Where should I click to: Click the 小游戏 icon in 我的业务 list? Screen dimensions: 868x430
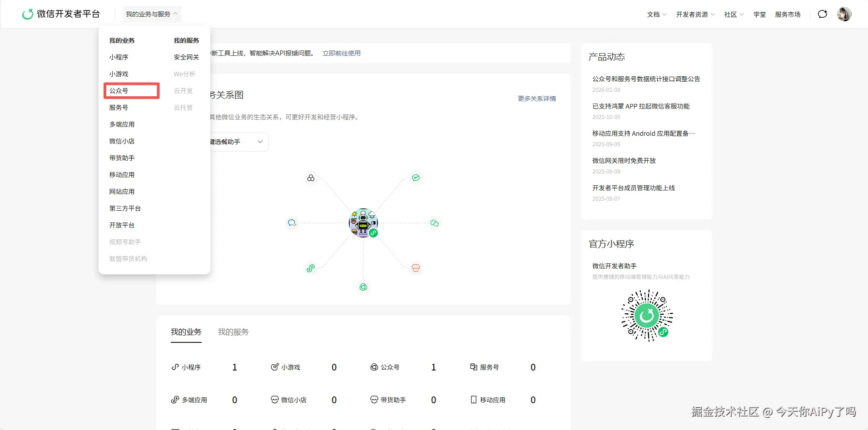tap(274, 367)
